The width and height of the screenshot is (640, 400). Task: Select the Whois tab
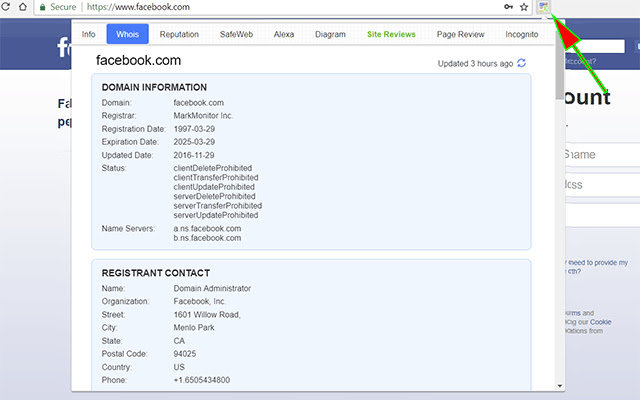click(x=127, y=34)
